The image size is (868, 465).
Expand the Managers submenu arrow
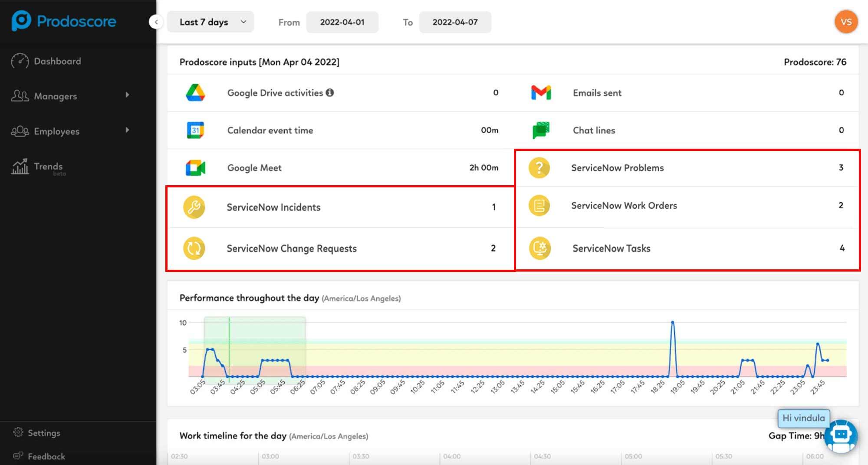click(x=127, y=95)
